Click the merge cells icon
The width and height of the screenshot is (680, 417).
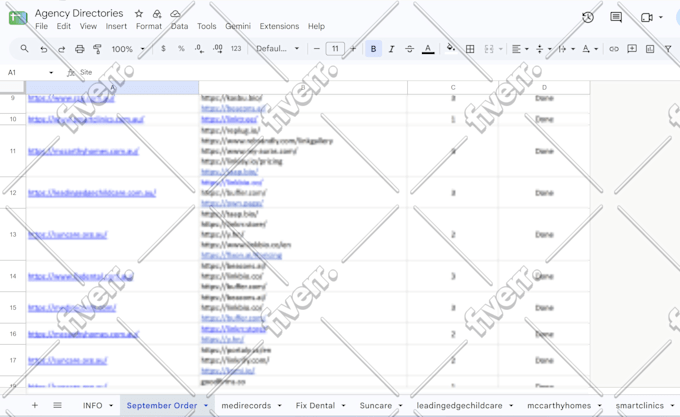tap(489, 49)
